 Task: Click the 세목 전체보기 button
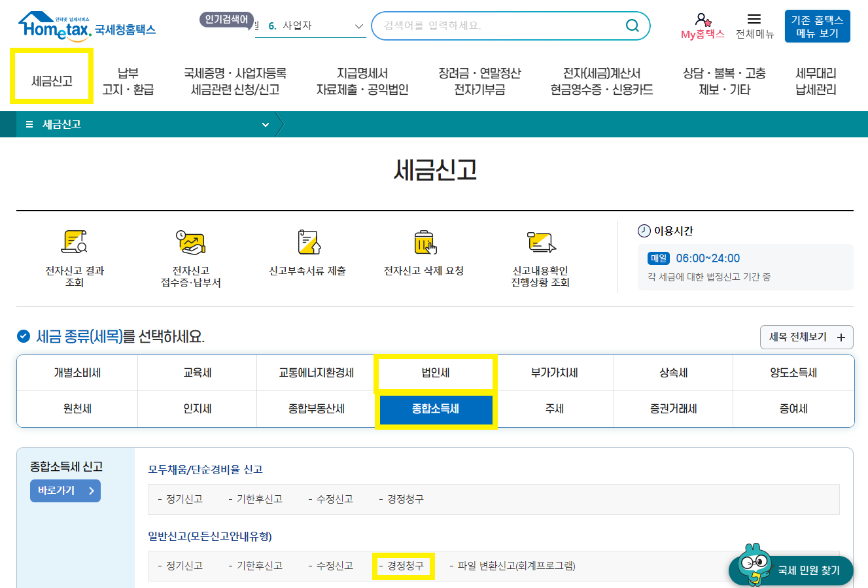807,337
